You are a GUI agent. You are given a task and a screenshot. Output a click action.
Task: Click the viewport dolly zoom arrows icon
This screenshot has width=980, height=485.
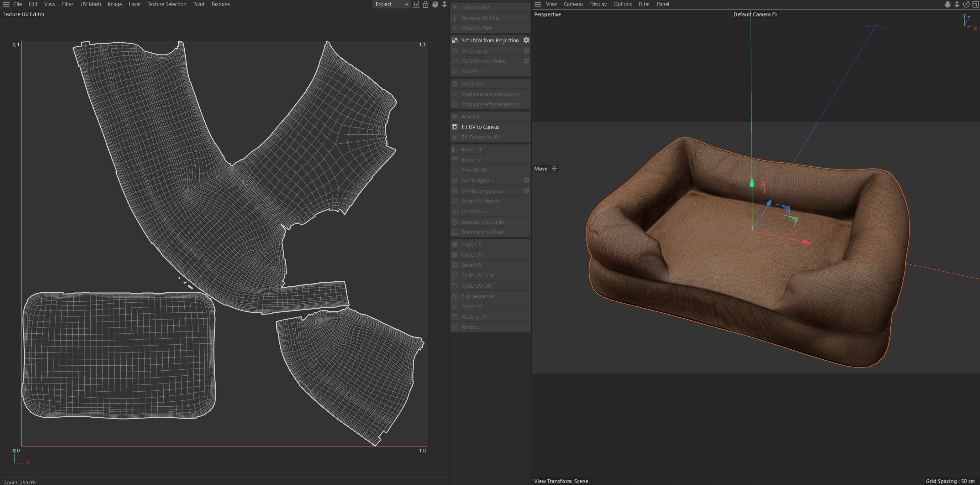point(957,4)
